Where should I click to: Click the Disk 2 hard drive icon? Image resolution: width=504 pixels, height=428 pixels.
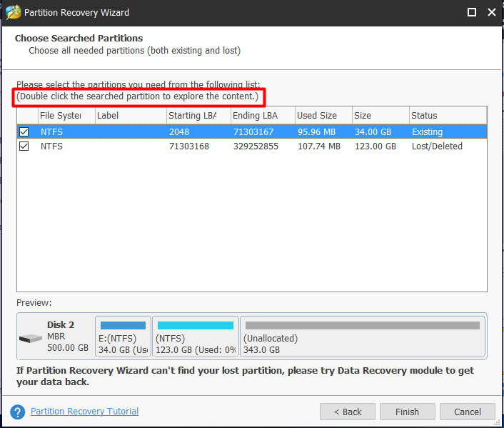click(31, 338)
